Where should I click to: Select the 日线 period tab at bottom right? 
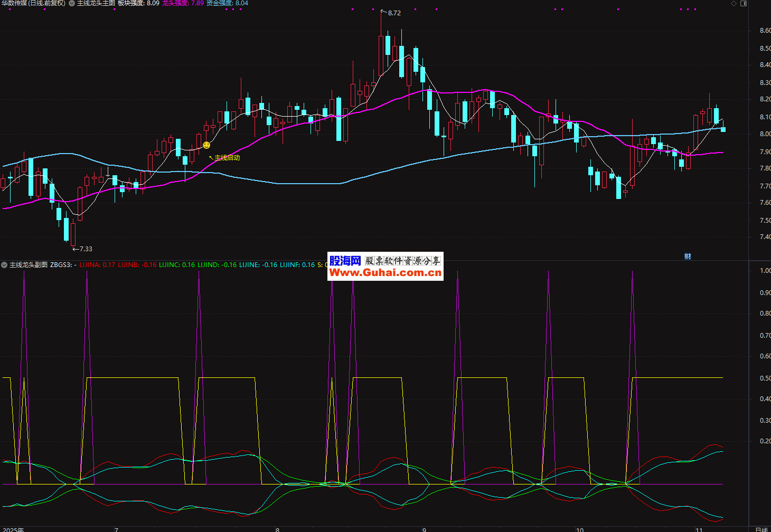pos(761,529)
